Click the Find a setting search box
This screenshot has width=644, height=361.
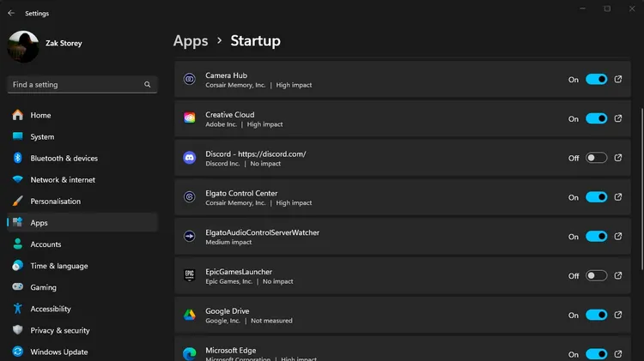pyautogui.click(x=82, y=85)
